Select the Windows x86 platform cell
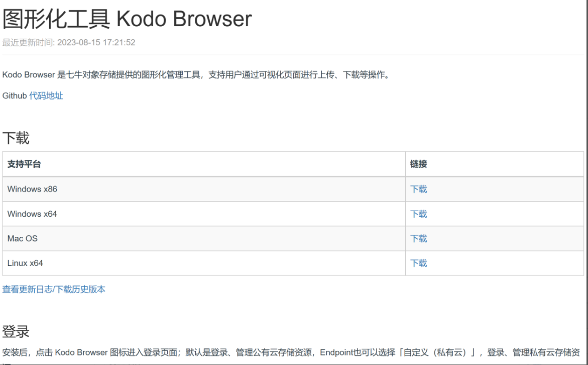This screenshot has height=365, width=588. pos(32,189)
